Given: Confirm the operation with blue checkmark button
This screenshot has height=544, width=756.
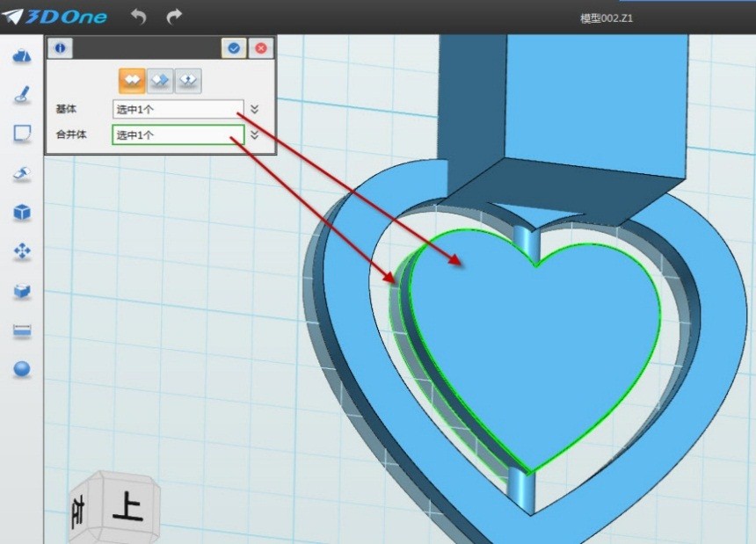Looking at the screenshot, I should click(x=234, y=48).
